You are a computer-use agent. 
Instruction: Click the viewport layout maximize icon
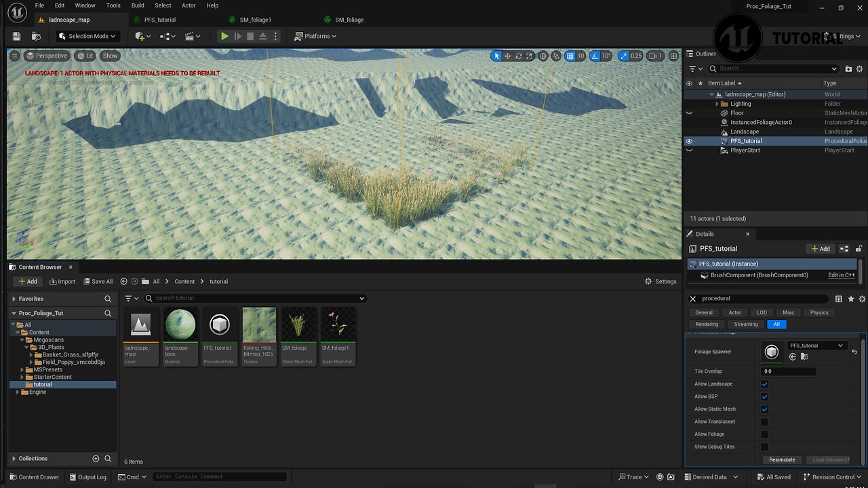point(672,56)
